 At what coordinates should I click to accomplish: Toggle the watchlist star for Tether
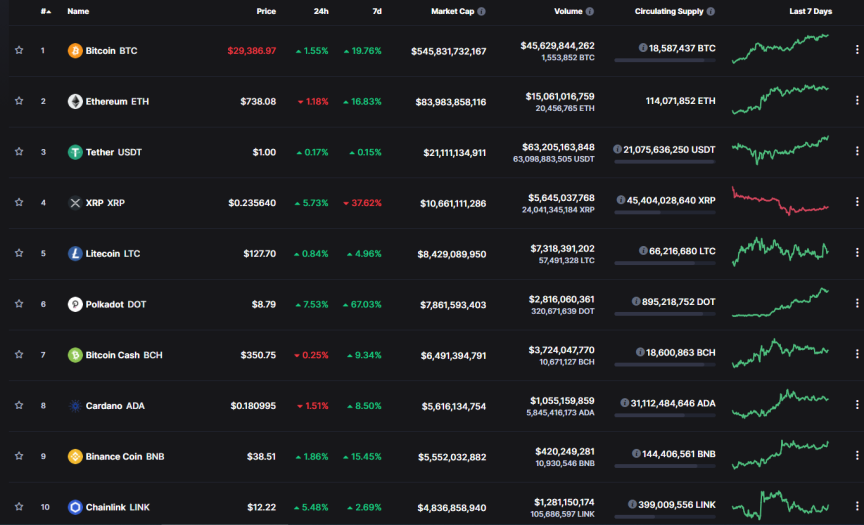coord(19,151)
